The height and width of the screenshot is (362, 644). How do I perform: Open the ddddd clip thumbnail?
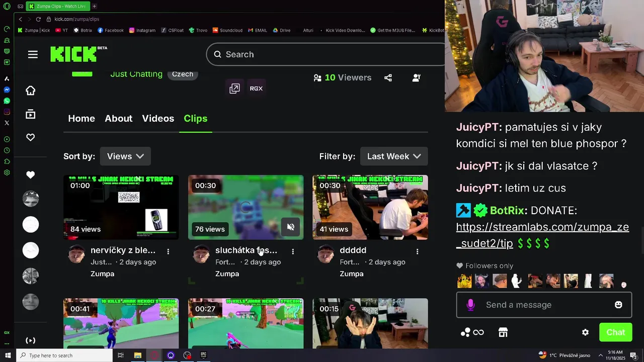click(370, 207)
